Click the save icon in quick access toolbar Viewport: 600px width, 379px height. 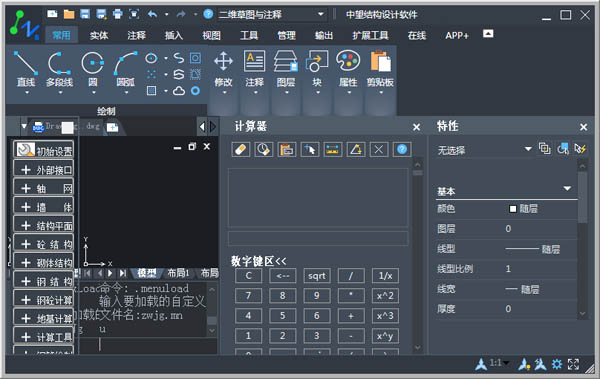[x=85, y=15]
